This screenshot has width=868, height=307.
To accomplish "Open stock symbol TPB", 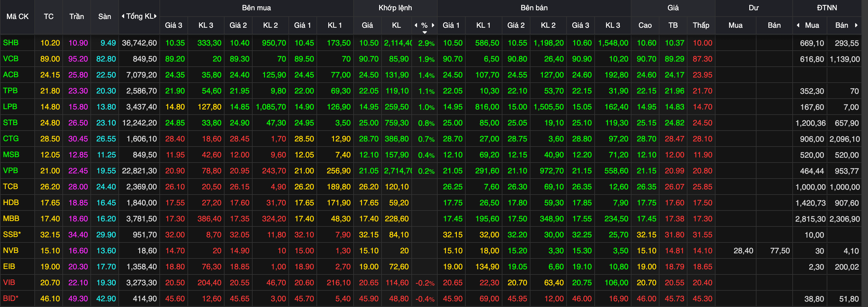I will tap(10, 91).
